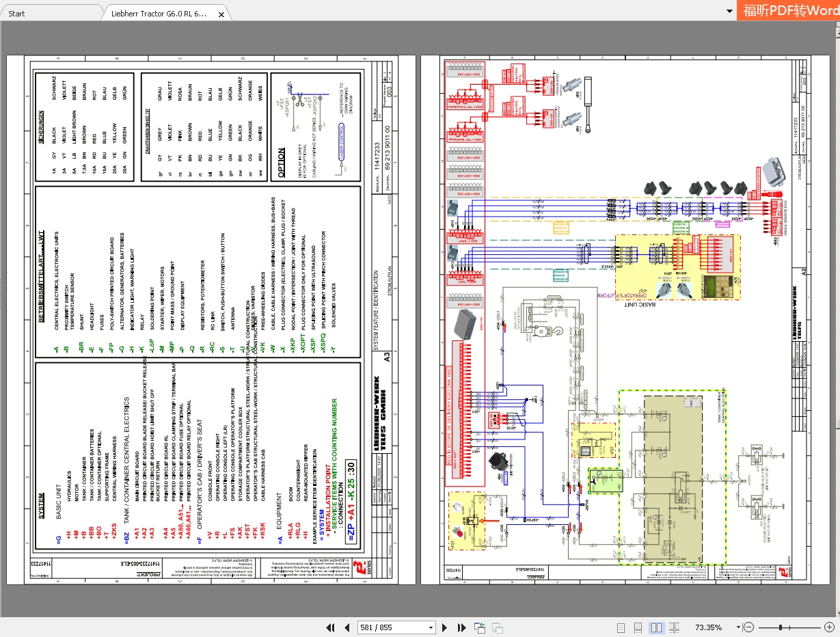Go to the previous page

click(x=347, y=627)
